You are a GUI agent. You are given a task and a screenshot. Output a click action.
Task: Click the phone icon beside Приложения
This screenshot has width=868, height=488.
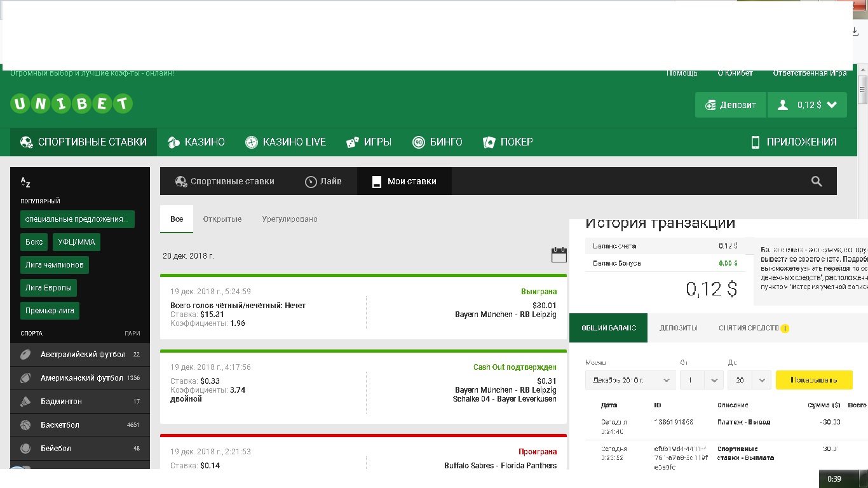(x=755, y=142)
